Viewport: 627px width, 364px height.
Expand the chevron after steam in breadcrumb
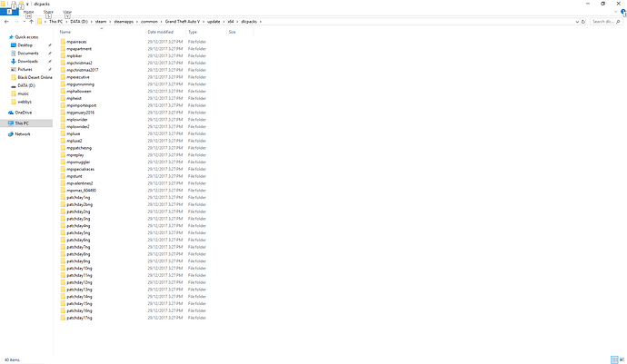click(110, 22)
